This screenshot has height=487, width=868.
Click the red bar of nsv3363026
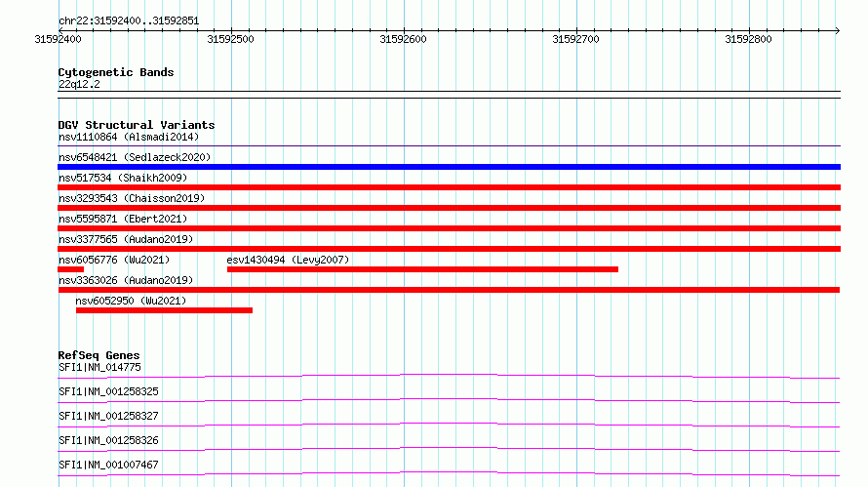449,290
